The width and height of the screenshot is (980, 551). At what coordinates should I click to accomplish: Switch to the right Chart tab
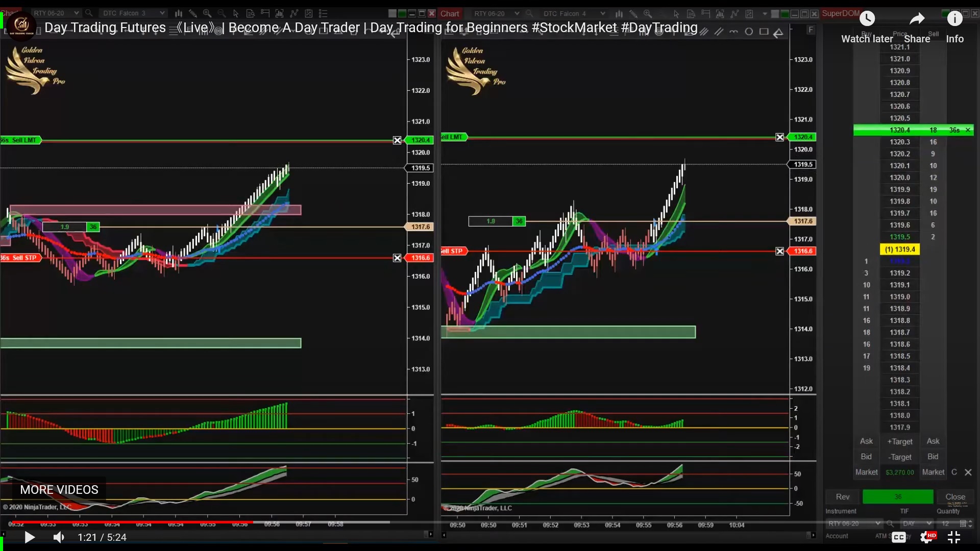450,14
